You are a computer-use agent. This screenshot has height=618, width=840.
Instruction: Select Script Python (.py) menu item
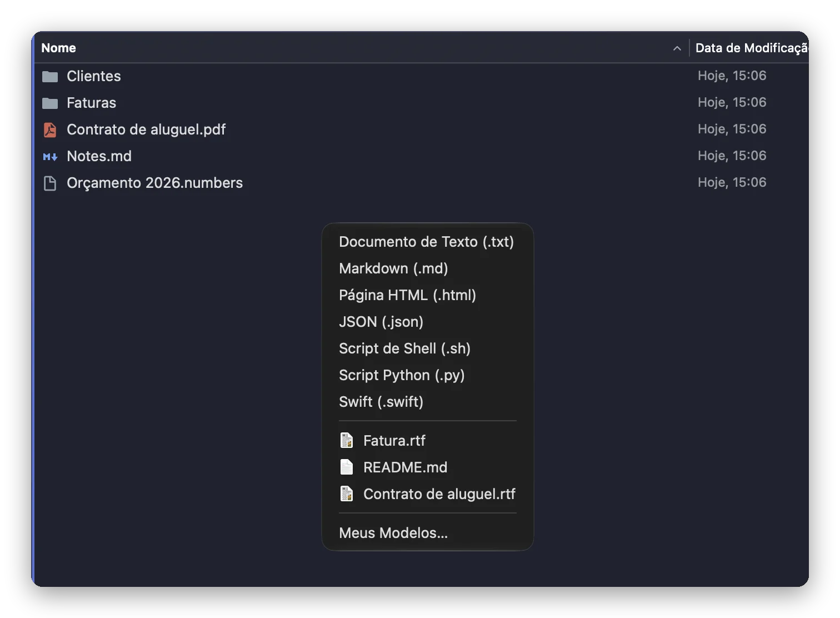coord(427,375)
